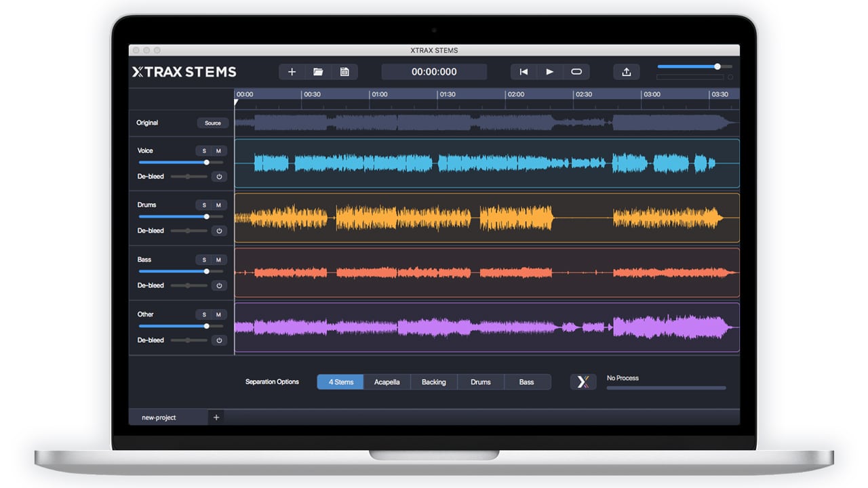Select the Bass separation option
Image resolution: width=868 pixels, height=488 pixels.
pyautogui.click(x=527, y=382)
